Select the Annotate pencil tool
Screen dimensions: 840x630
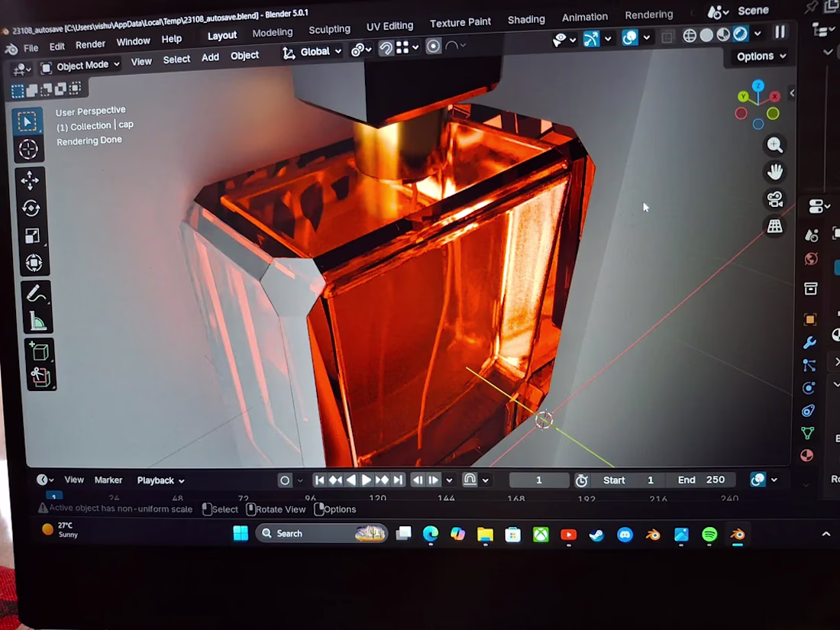[x=37, y=293]
